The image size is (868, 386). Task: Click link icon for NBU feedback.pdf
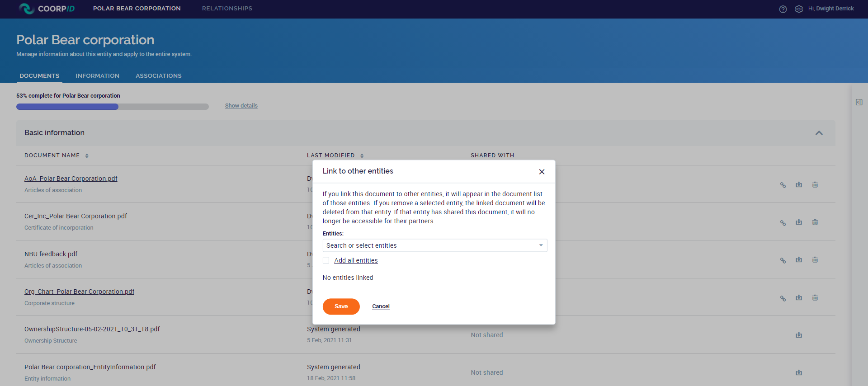[783, 260]
